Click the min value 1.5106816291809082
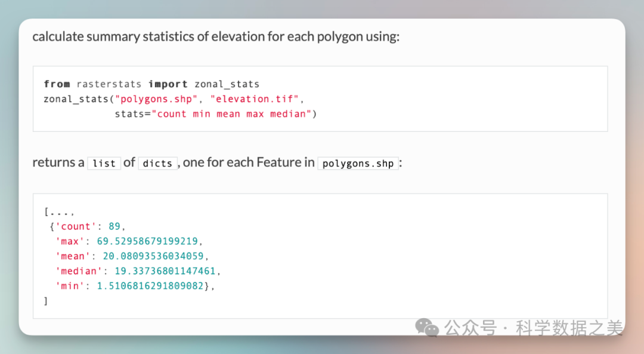This screenshot has height=354, width=644. tap(150, 287)
